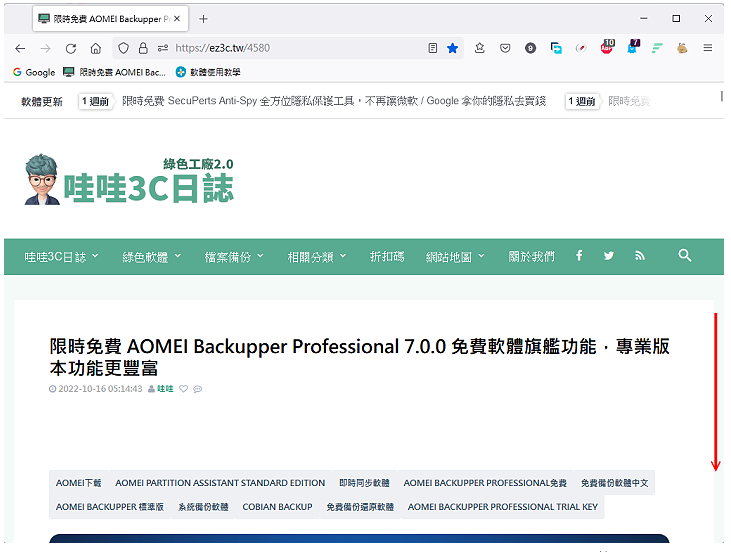Viewport: 731px width, 552px height.
Task: Open the green lines extension icon
Action: coord(657,48)
